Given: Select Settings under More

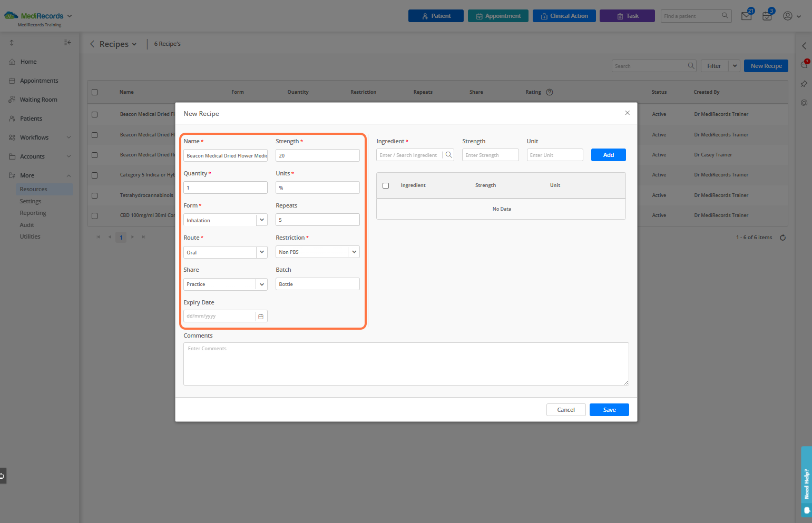Looking at the screenshot, I should [31, 201].
